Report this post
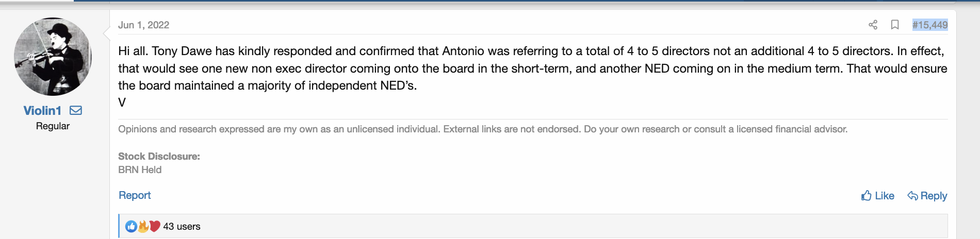Viewport: 980px width, 239px height. coord(135,195)
